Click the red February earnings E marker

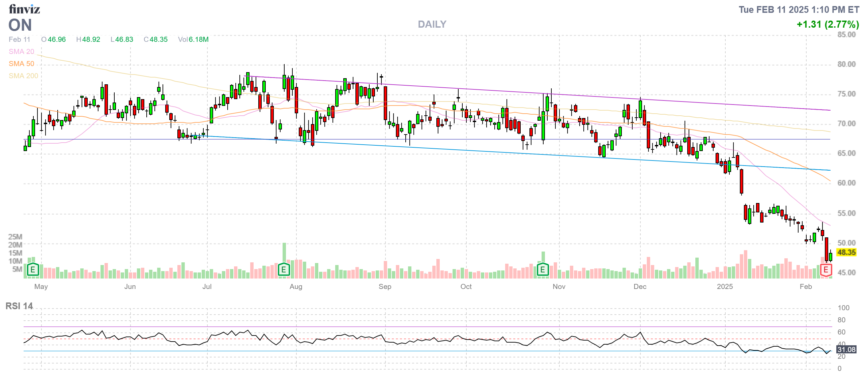[826, 270]
